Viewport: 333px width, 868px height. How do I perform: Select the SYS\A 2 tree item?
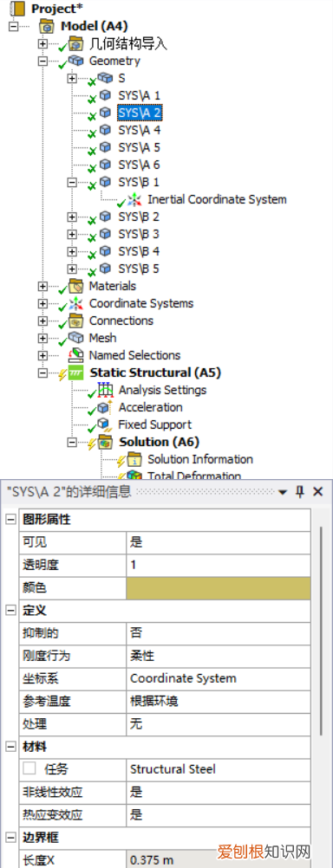140,113
